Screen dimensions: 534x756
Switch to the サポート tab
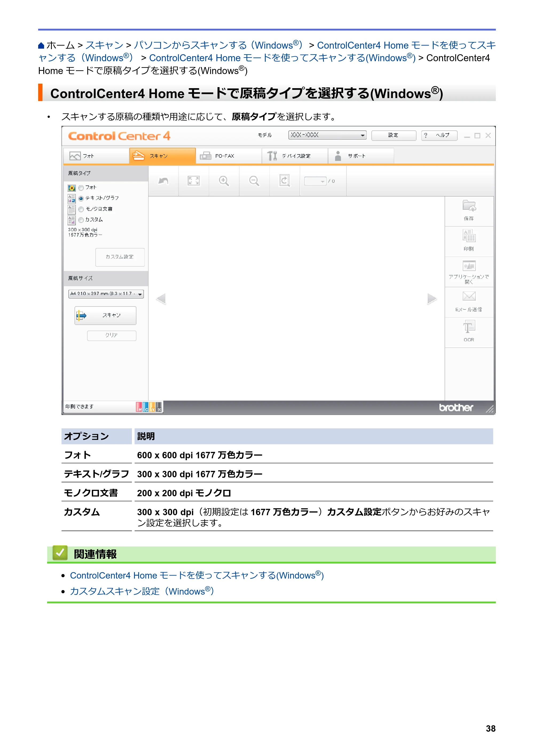pos(361,156)
